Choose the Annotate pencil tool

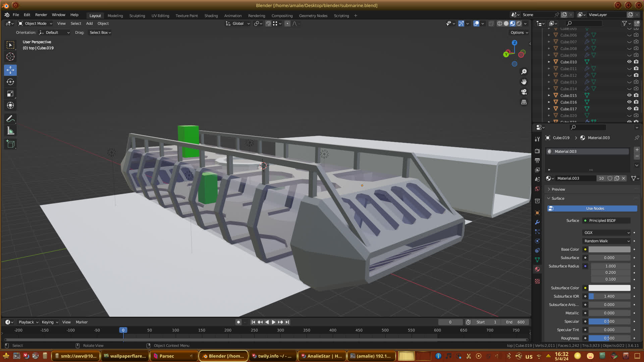[10, 119]
